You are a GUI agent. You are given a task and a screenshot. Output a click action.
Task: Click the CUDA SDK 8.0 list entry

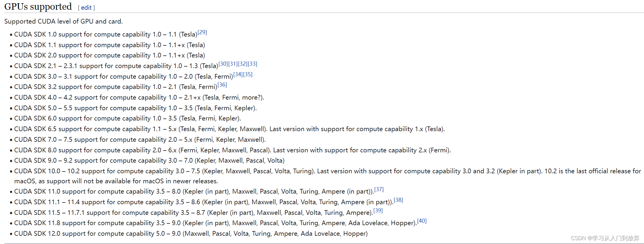[232, 150]
